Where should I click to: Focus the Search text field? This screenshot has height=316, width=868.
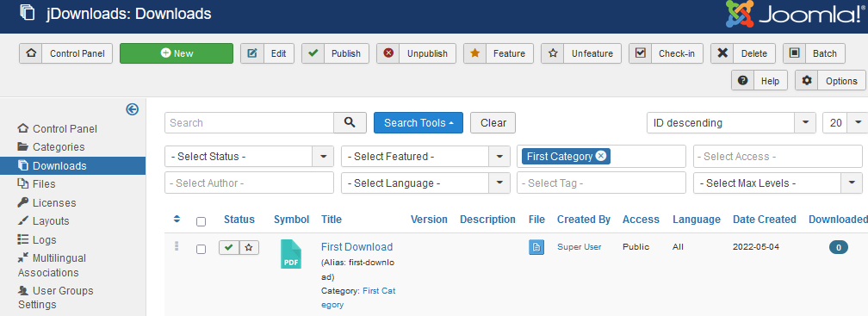coord(249,123)
